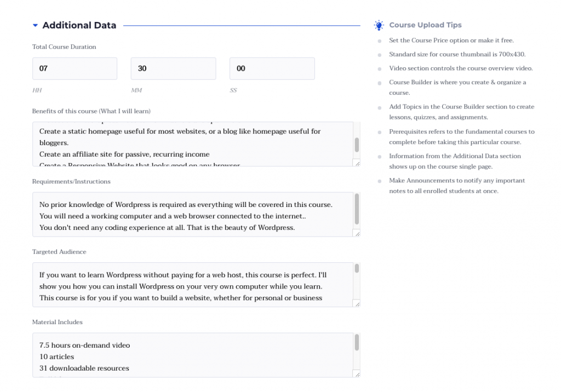
Task: Click the SS label under seconds
Action: (x=233, y=90)
